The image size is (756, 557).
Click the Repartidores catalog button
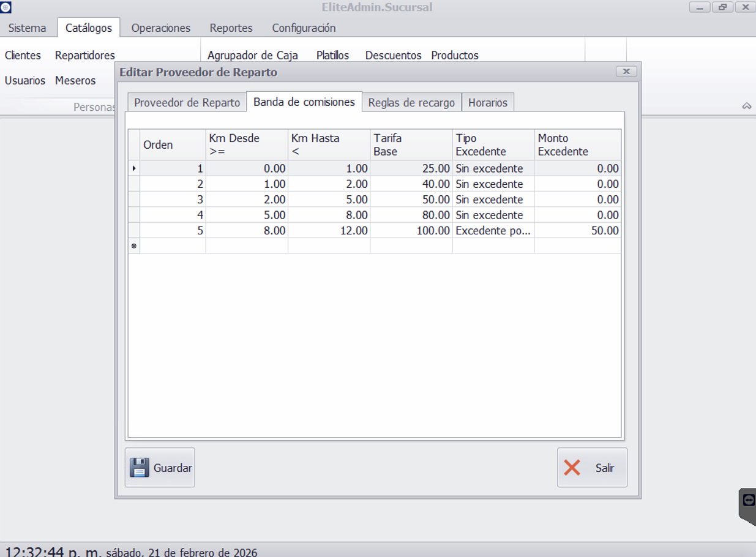click(84, 55)
